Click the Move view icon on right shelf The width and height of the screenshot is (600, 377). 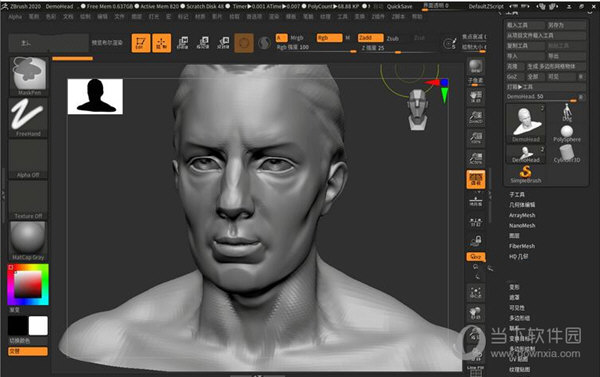click(476, 313)
